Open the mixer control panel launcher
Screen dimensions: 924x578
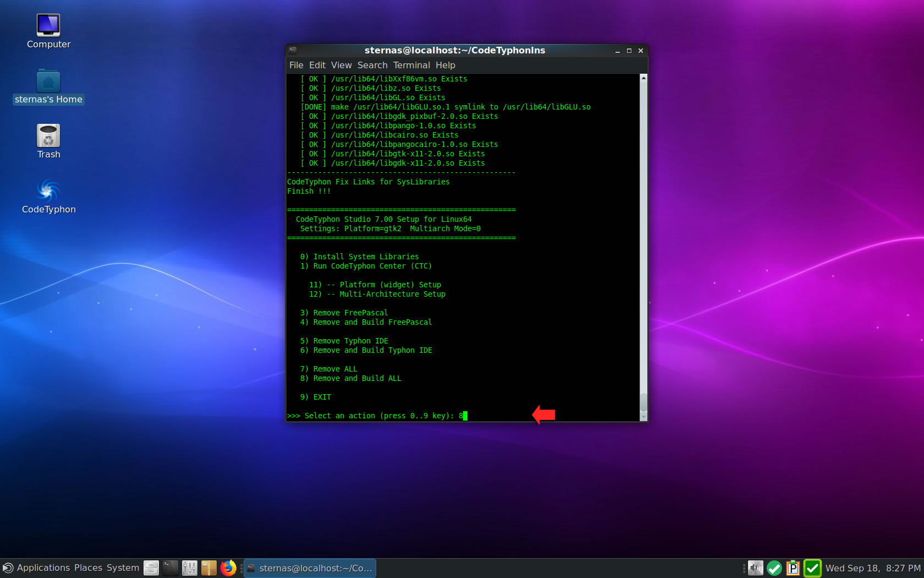[190, 568]
